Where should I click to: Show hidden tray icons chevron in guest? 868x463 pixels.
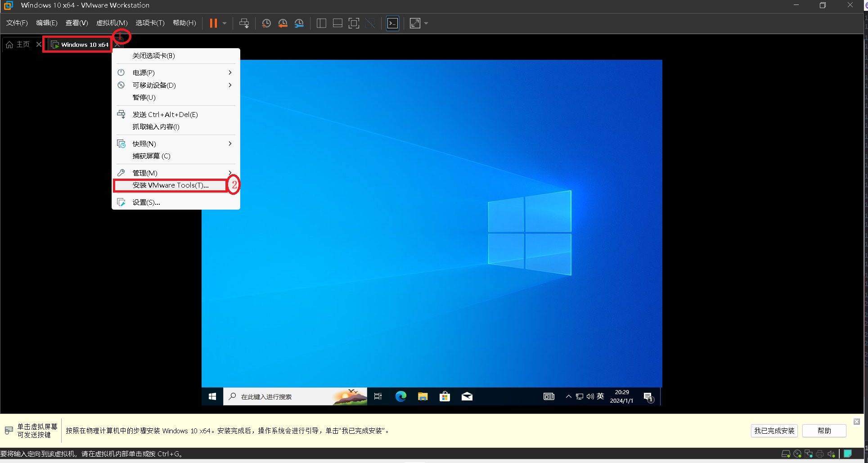point(569,396)
